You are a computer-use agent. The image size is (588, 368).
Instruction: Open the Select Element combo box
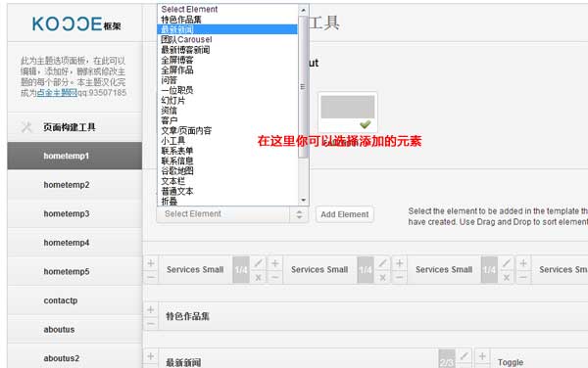(232, 214)
